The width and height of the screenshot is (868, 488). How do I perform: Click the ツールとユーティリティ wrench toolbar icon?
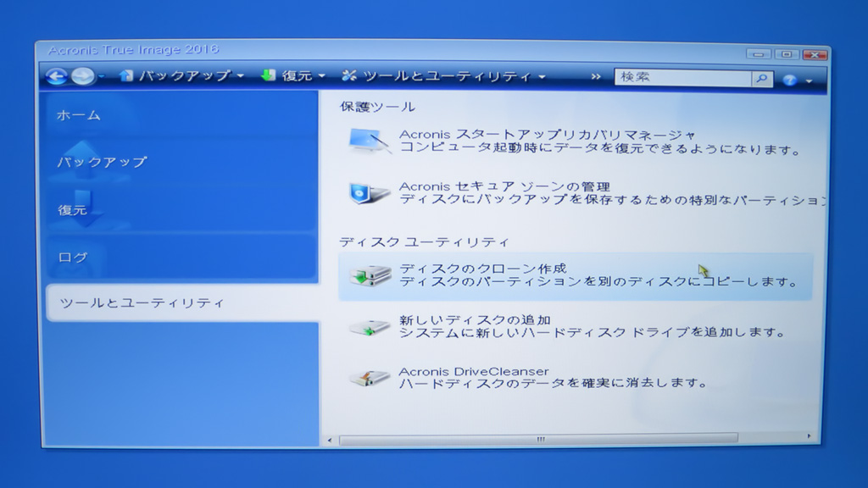pyautogui.click(x=348, y=75)
